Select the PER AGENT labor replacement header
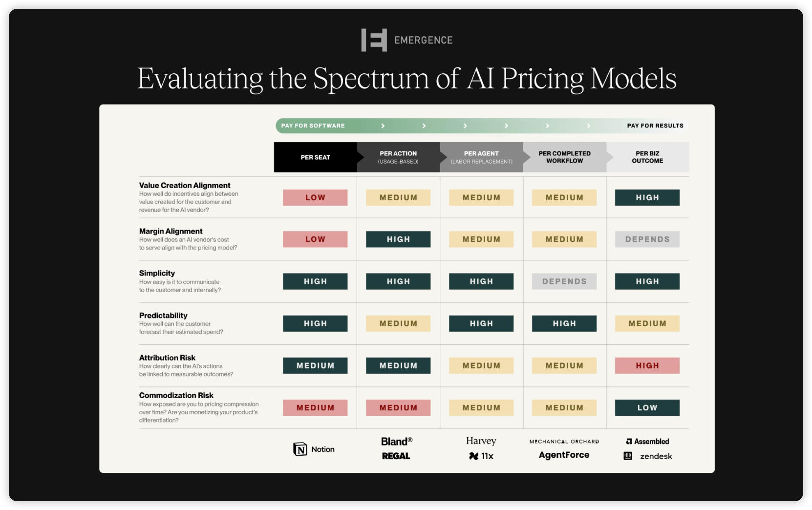The width and height of the screenshot is (812, 510). 481,157
